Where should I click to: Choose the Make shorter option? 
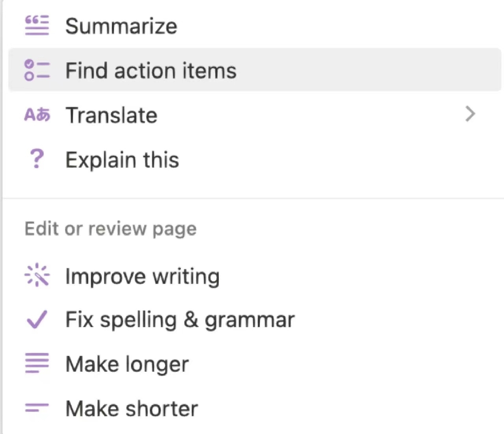[132, 408]
